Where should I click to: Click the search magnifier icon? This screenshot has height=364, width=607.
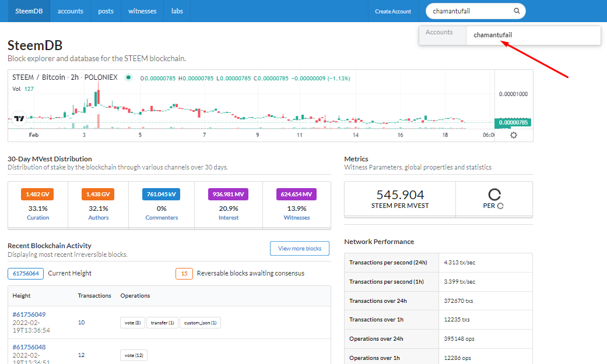tap(517, 11)
